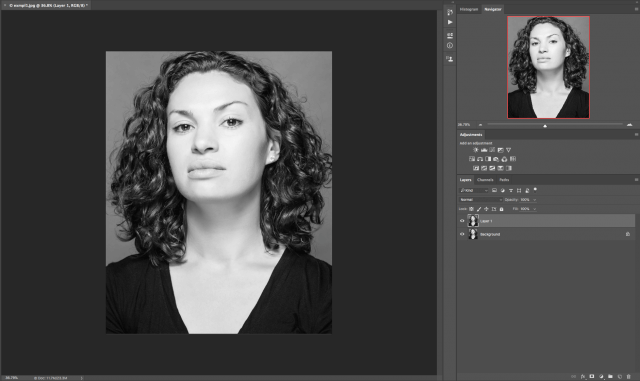Open the Info panel icon
Screen dimensions: 640x381
[x=450, y=45]
